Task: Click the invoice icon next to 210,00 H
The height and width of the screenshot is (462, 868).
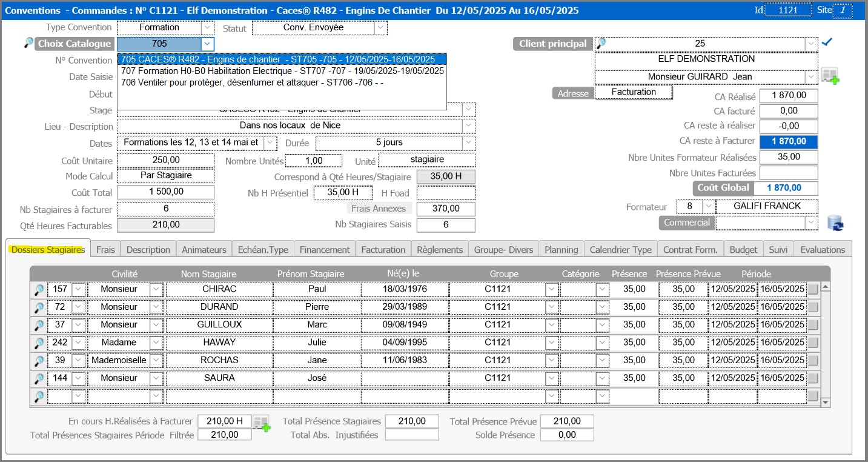Action: 262,423
